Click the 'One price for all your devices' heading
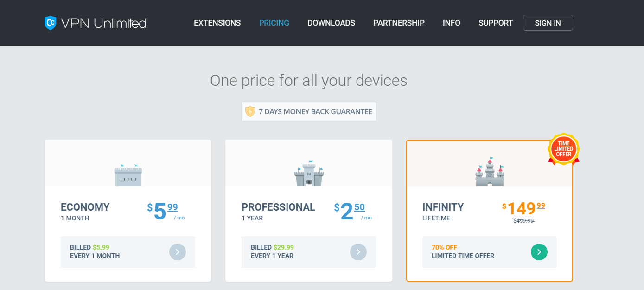644x290 pixels. tap(309, 81)
